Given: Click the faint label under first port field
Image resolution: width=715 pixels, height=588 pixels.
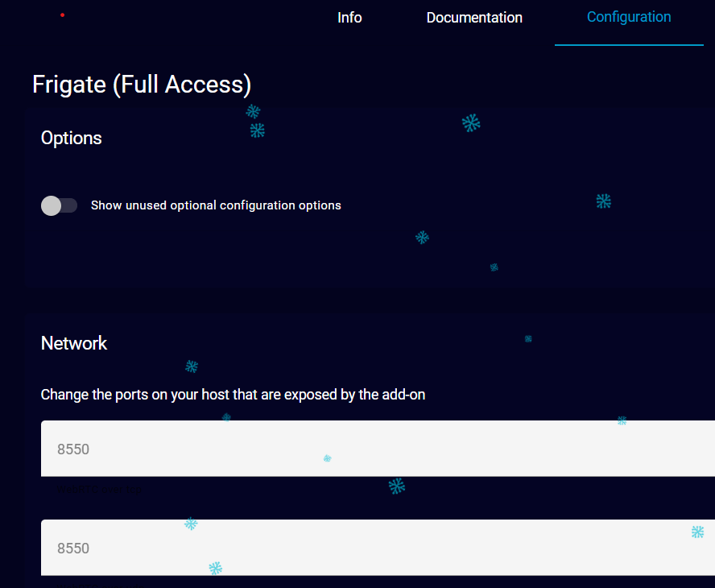Looking at the screenshot, I should (x=101, y=489).
